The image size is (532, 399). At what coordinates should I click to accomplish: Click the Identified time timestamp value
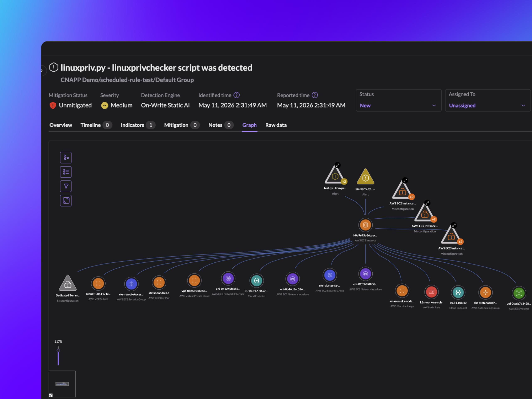pos(233,105)
